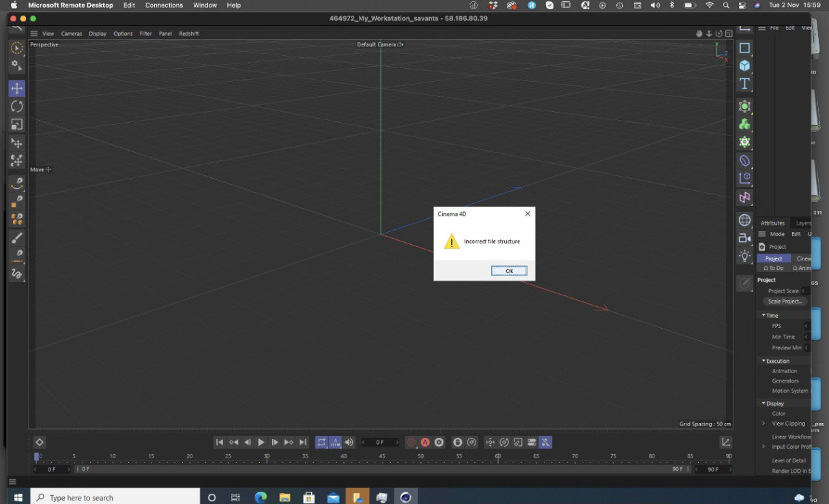Image resolution: width=829 pixels, height=504 pixels.
Task: Select the Scale tool
Action: pyautogui.click(x=17, y=125)
